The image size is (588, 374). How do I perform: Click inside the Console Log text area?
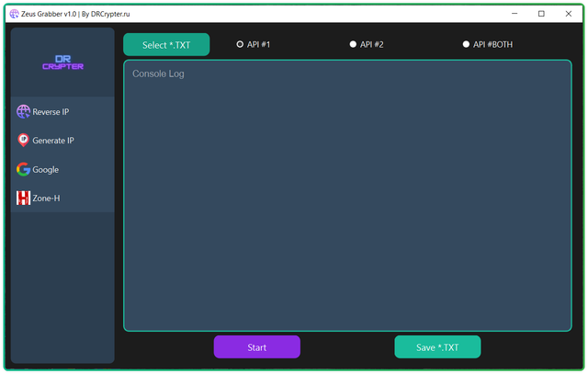[347, 195]
